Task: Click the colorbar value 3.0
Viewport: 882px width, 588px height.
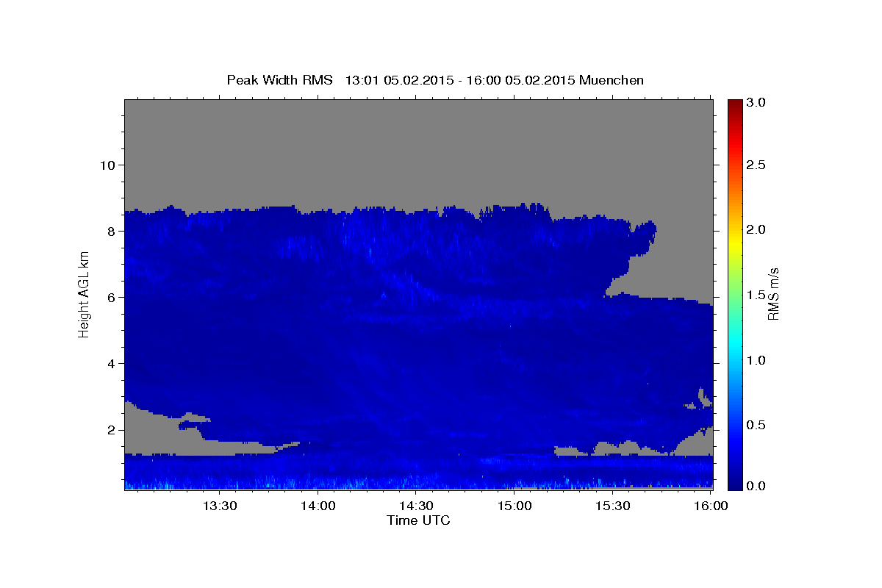Action: click(x=756, y=103)
